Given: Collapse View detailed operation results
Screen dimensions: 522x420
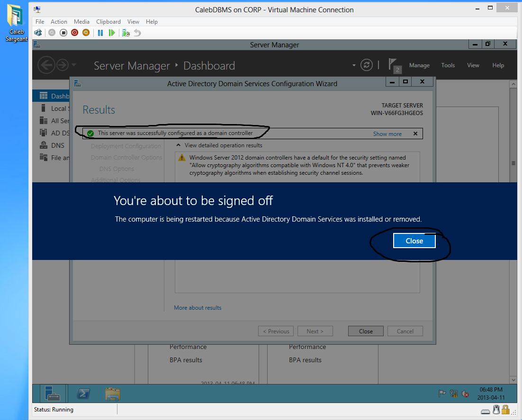Looking at the screenshot, I should [x=179, y=145].
